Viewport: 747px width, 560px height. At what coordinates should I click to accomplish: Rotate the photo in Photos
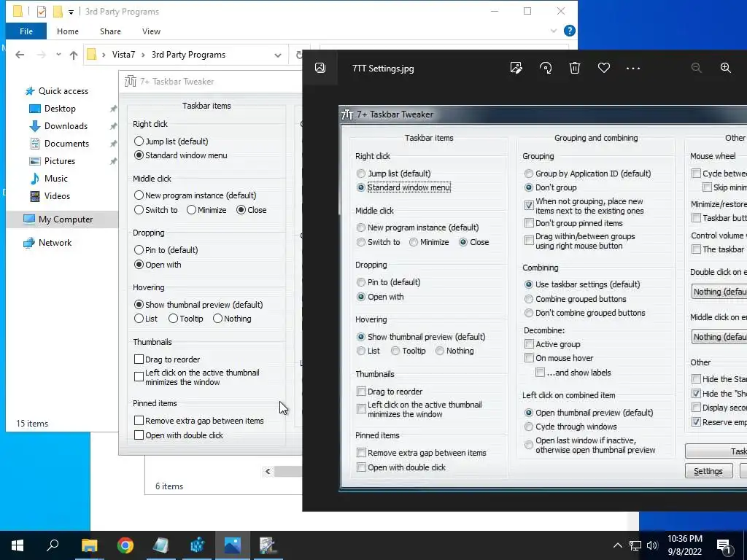click(x=546, y=68)
